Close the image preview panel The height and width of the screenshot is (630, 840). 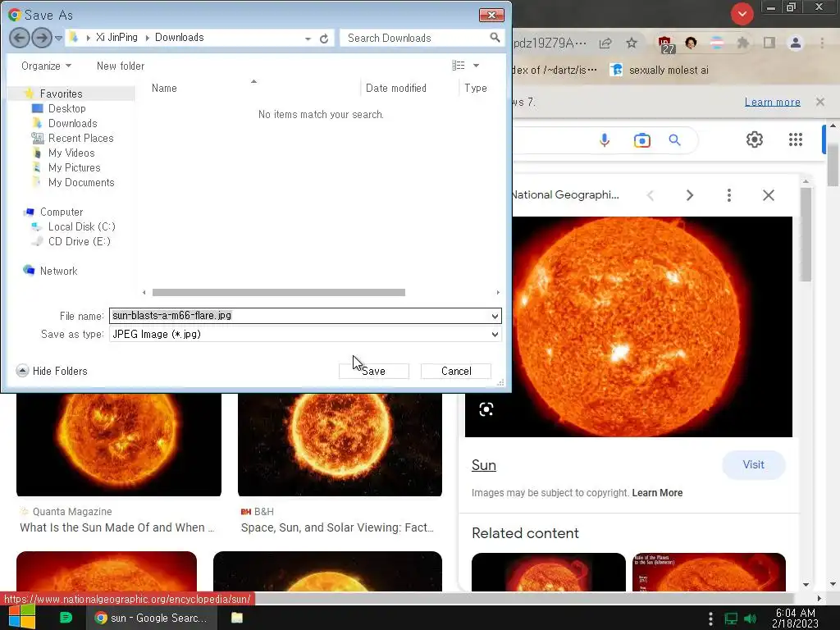(x=768, y=195)
